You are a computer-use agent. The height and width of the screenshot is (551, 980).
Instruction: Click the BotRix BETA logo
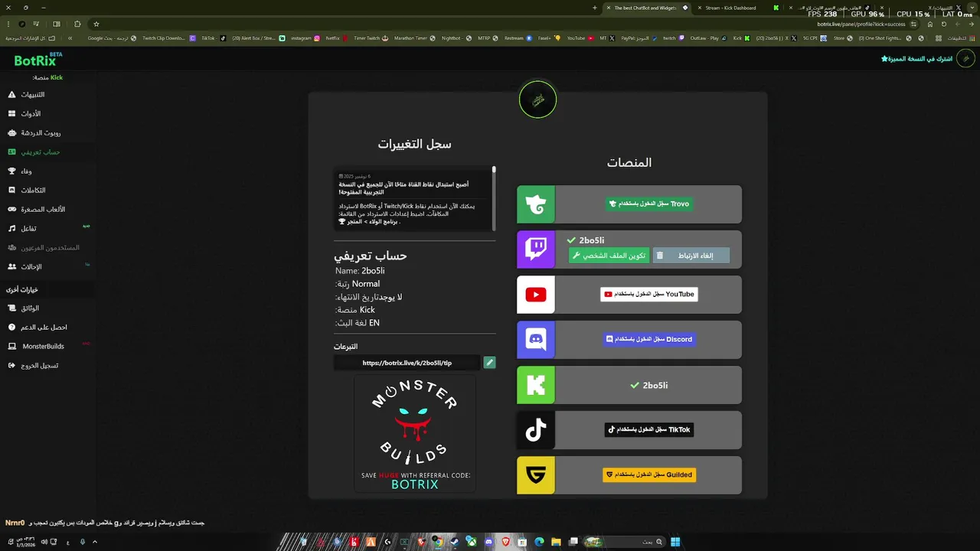(x=38, y=59)
